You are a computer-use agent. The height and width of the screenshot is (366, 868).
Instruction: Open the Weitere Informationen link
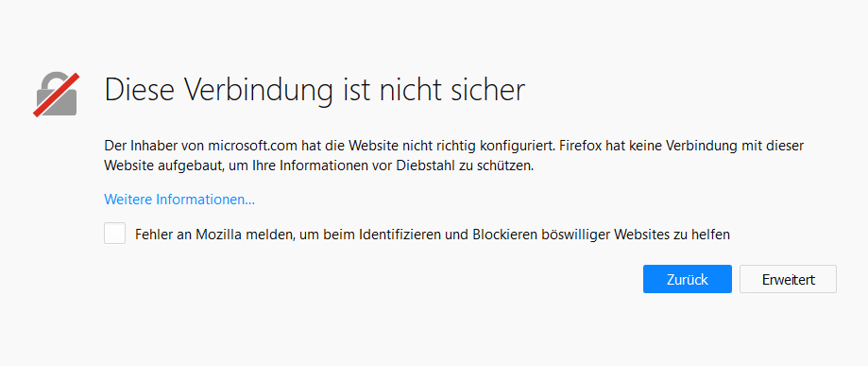(179, 200)
